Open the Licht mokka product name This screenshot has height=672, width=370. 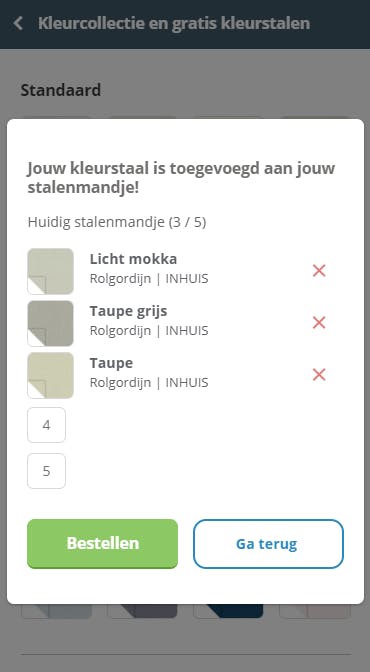pos(133,259)
